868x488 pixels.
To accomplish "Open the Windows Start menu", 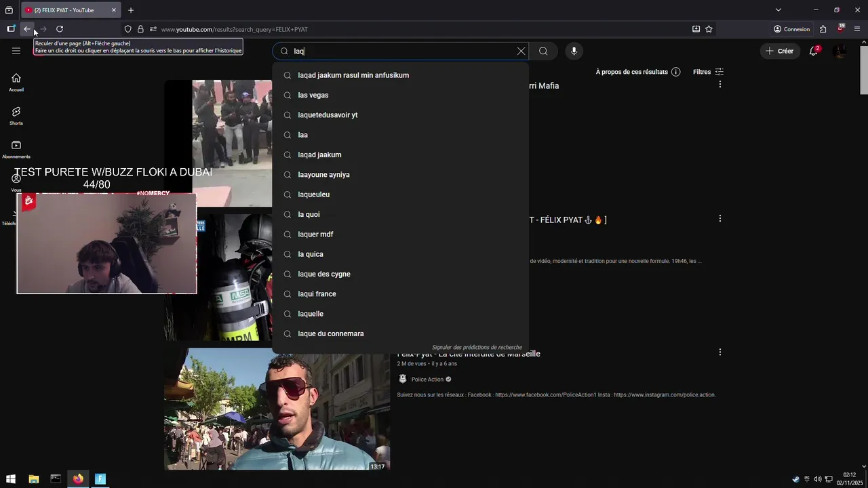I will 11,479.
